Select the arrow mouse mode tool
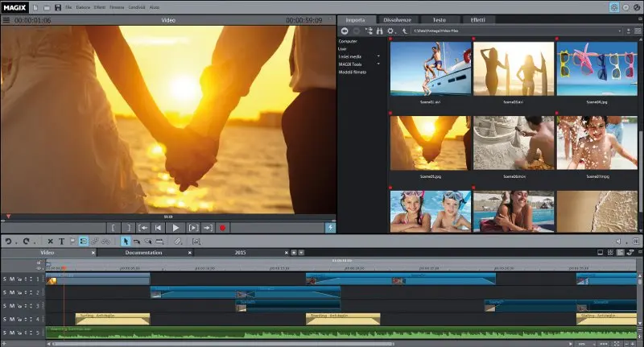This screenshot has width=644, height=347. 126,242
